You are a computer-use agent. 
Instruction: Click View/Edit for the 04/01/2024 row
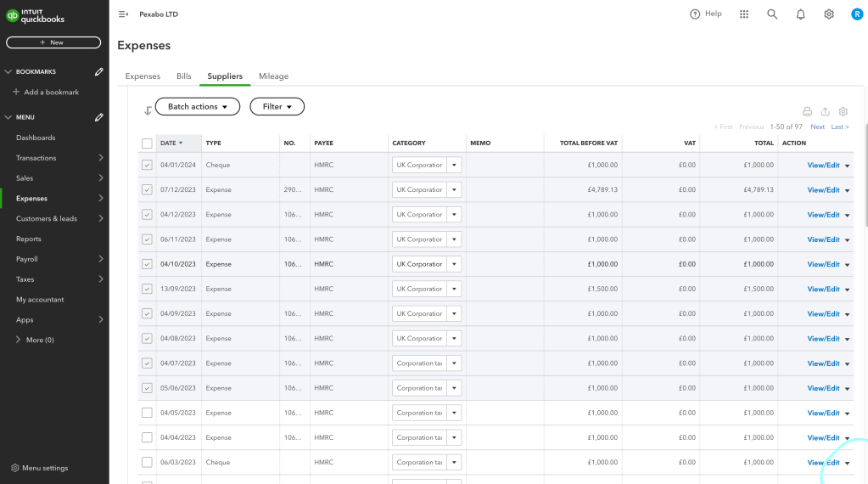823,165
